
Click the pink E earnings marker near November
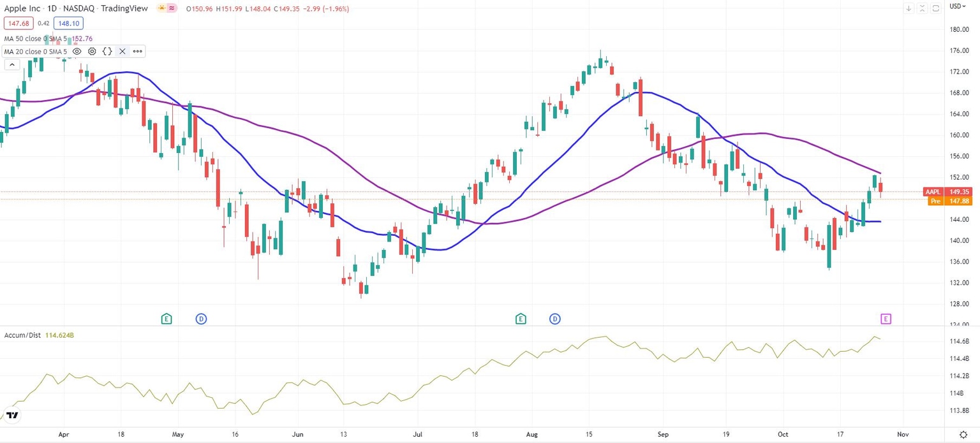pos(886,319)
